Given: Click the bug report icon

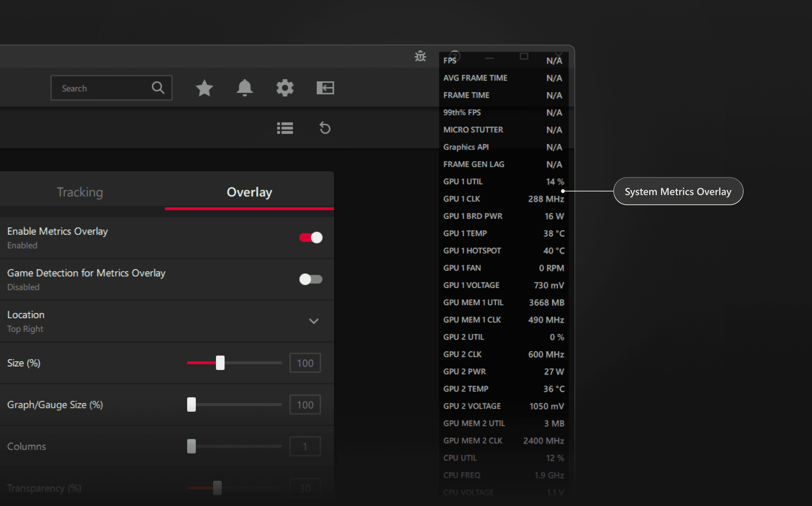Looking at the screenshot, I should [x=420, y=56].
